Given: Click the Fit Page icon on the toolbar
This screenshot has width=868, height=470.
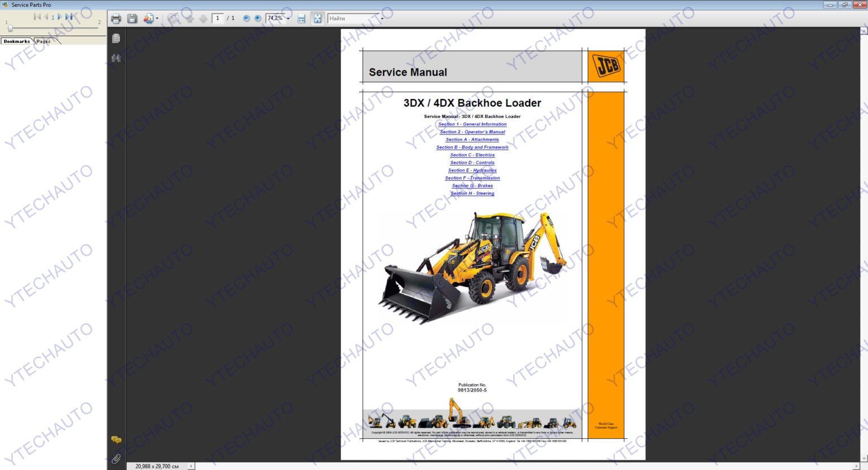Looking at the screenshot, I should pos(318,18).
